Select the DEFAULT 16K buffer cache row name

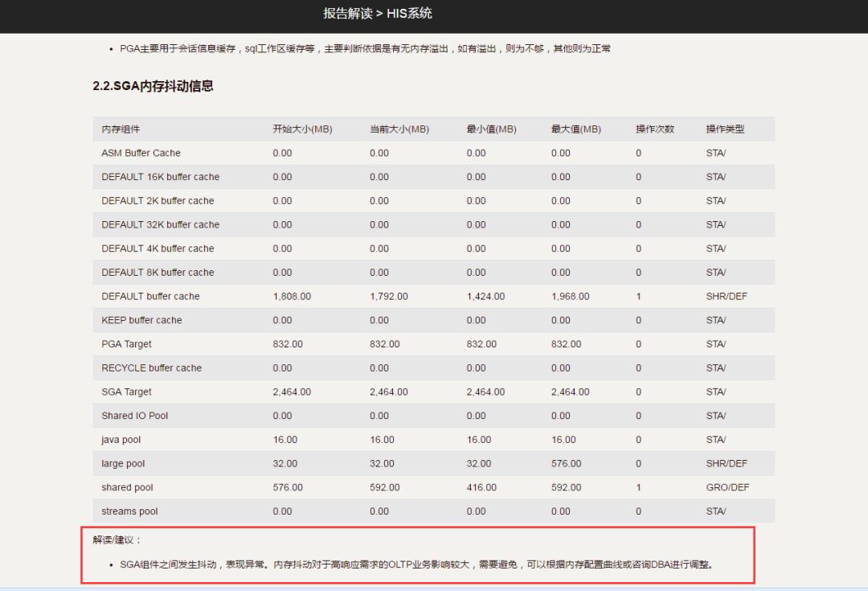coord(161,177)
